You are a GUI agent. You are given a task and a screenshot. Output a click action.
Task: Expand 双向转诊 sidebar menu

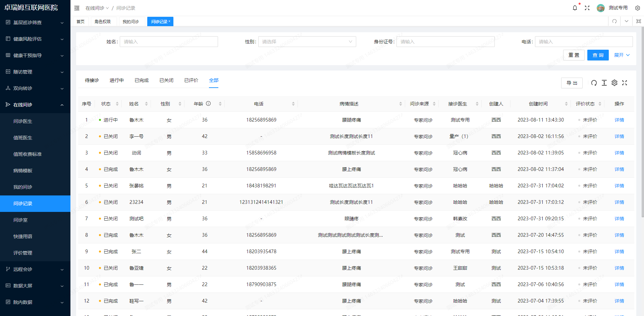[x=35, y=88]
